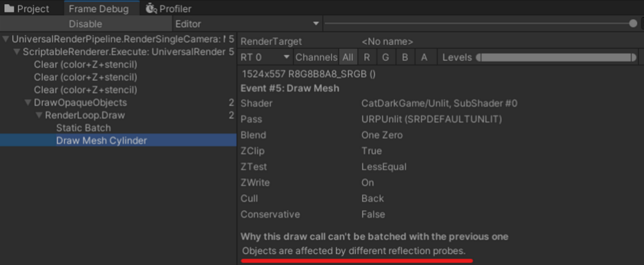Click the RenderTarget value <No name>

pyautogui.click(x=387, y=41)
